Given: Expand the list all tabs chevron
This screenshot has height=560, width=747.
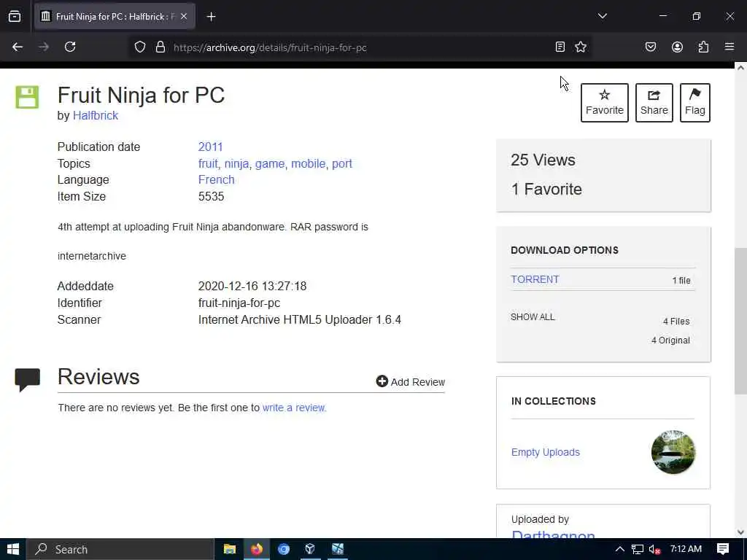Looking at the screenshot, I should (602, 16).
